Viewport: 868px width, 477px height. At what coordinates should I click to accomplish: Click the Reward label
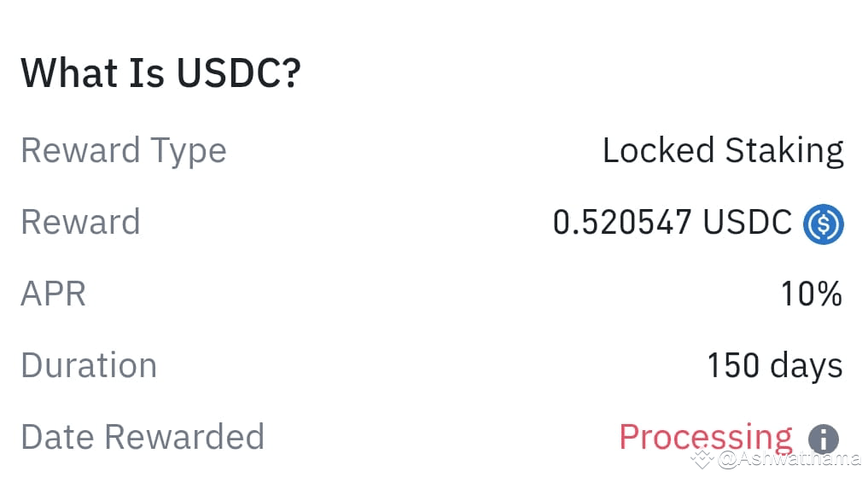pyautogui.click(x=80, y=222)
